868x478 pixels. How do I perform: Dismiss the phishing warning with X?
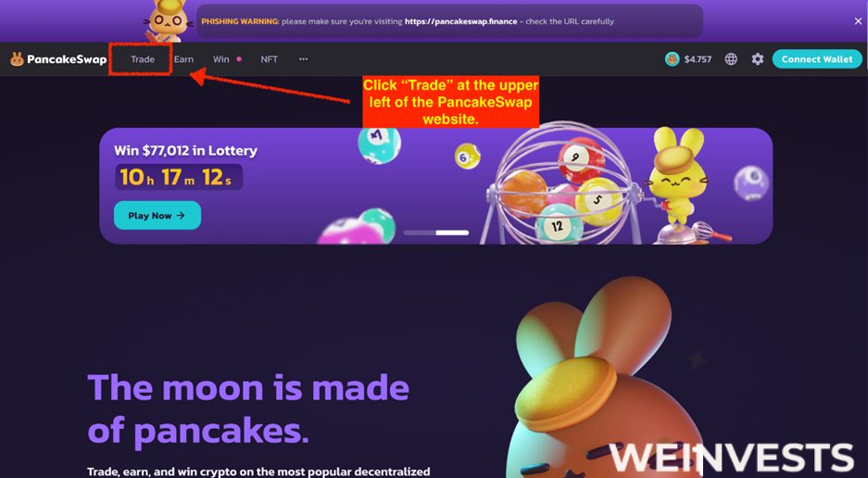click(858, 21)
